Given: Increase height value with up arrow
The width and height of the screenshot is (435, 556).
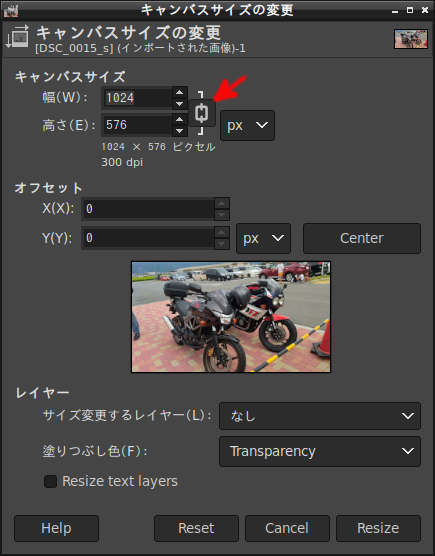Looking at the screenshot, I should tap(180, 119).
